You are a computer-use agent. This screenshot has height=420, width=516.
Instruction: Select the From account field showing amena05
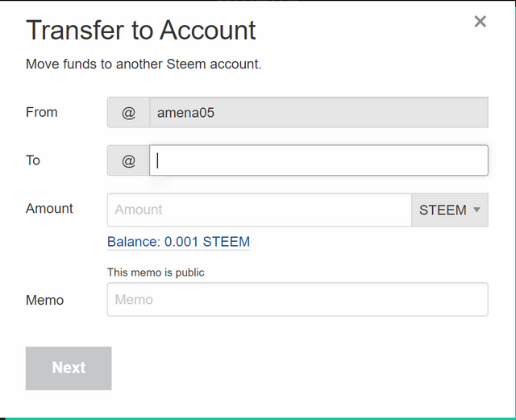pyautogui.click(x=318, y=113)
